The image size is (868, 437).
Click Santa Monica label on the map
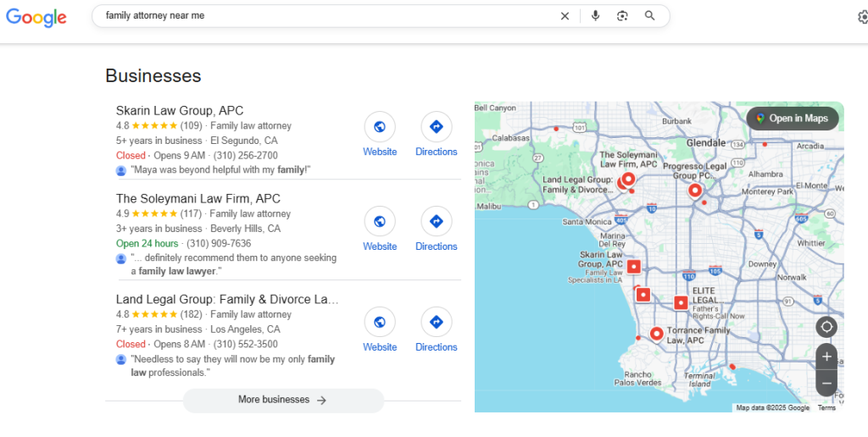pyautogui.click(x=587, y=222)
